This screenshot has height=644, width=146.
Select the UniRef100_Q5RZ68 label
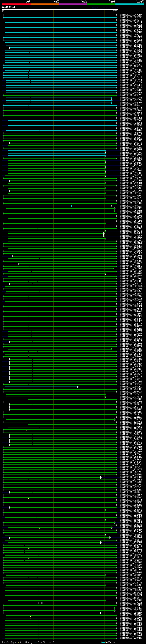(x=131, y=512)
